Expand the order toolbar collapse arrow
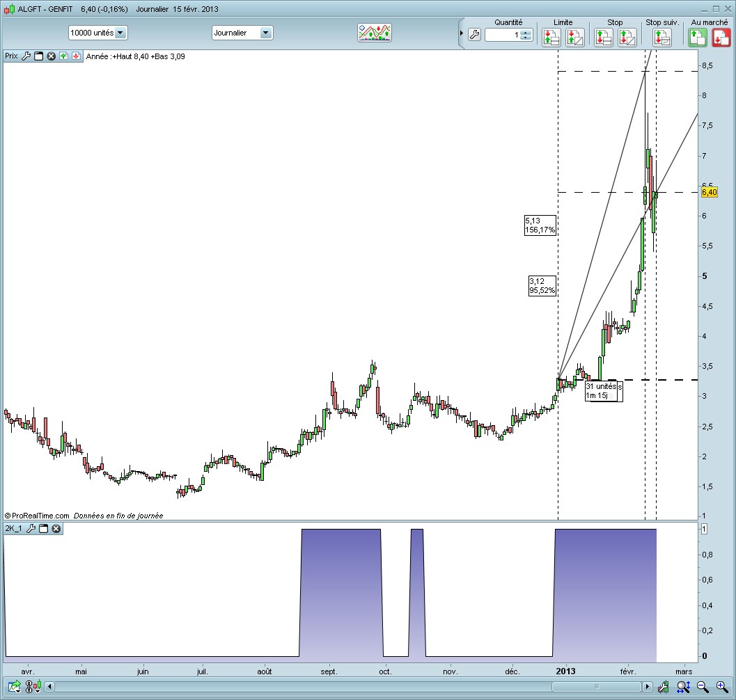736x700 pixels. point(461,33)
